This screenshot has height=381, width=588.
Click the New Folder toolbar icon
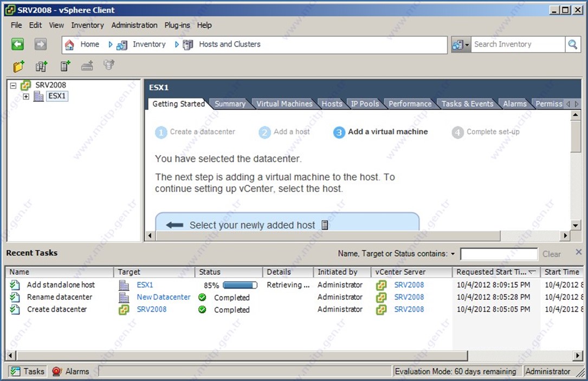tap(19, 66)
